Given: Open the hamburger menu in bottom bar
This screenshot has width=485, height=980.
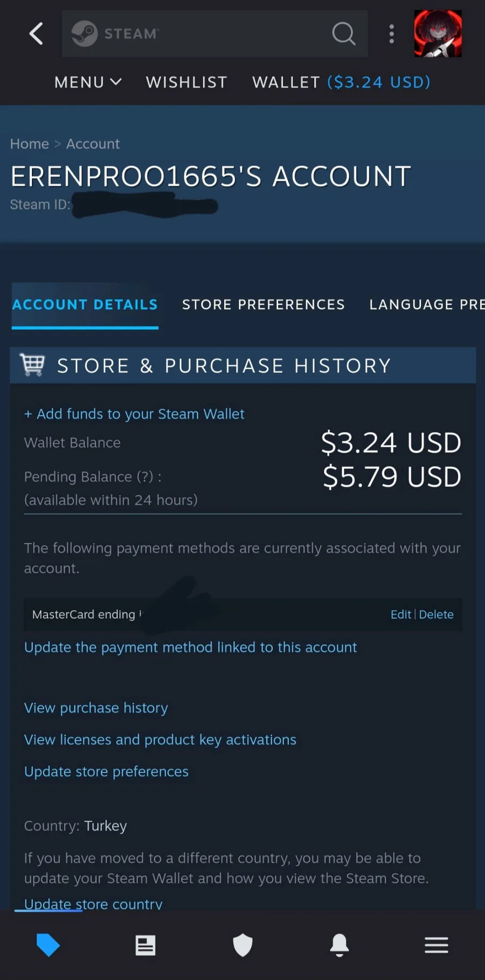Looking at the screenshot, I should [436, 945].
